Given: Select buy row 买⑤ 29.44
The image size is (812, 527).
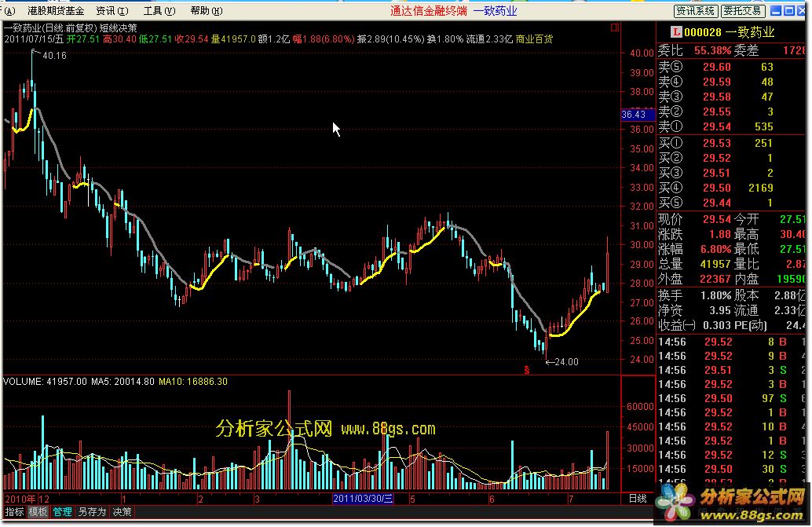Looking at the screenshot, I should (x=731, y=203).
